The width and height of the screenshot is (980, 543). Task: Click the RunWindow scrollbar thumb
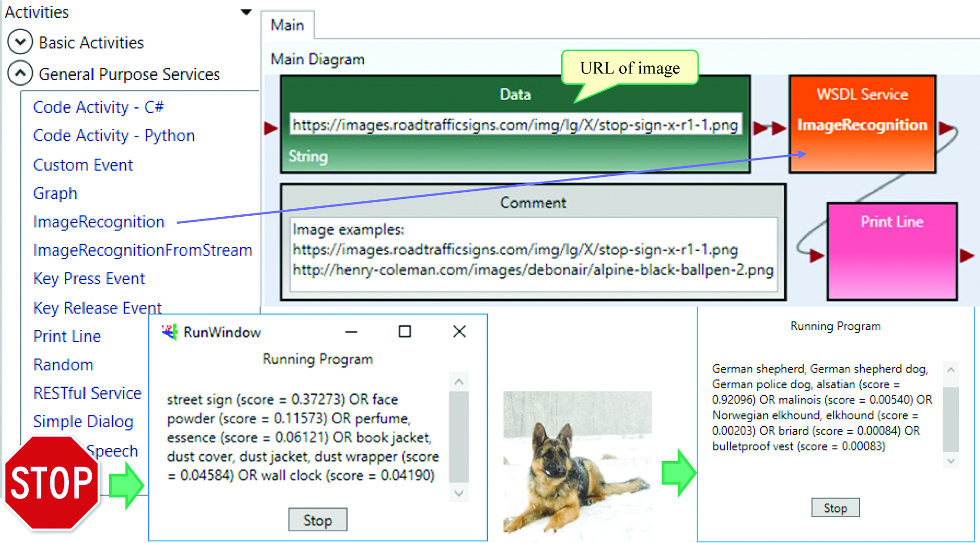(x=459, y=437)
